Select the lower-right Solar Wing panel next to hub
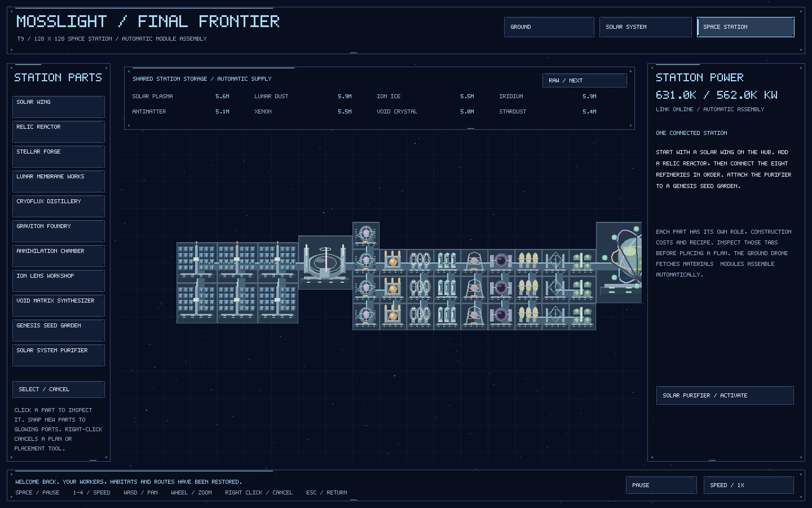 (x=278, y=303)
